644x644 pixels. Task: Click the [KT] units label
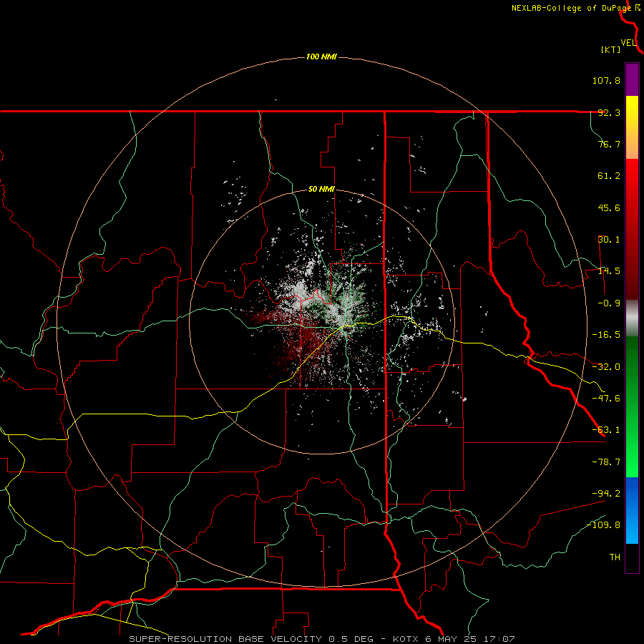point(610,49)
